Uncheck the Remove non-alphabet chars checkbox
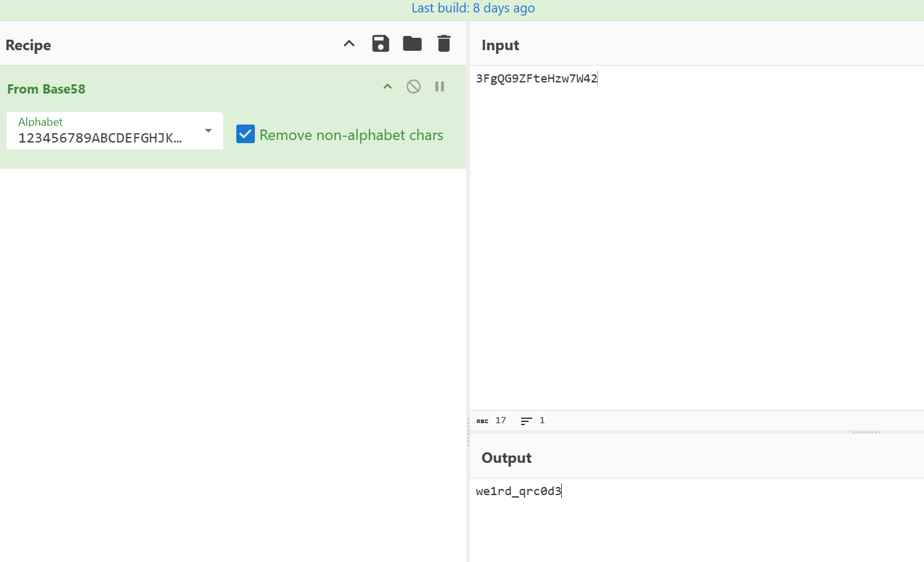Image resolution: width=924 pixels, height=562 pixels. pos(246,134)
